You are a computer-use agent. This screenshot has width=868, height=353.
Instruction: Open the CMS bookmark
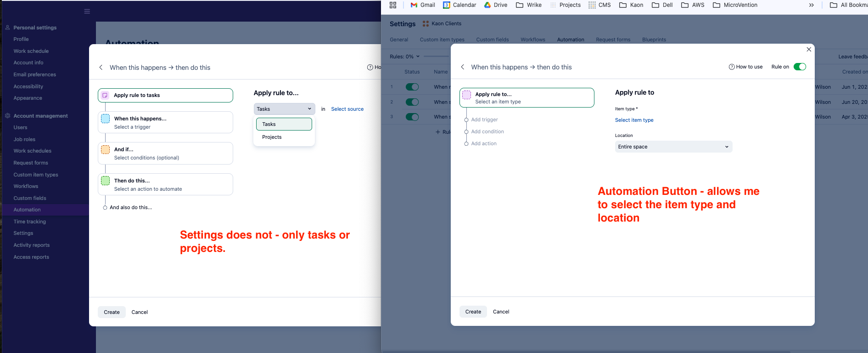click(x=599, y=5)
